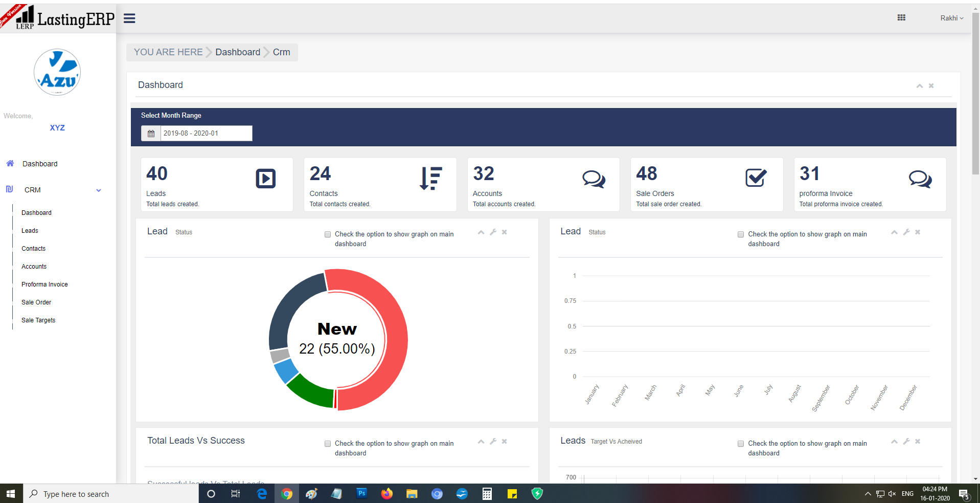Viewport: 980px width, 503px height.
Task: Check show graph option for Leads Target Vs Achieved
Action: 741,444
